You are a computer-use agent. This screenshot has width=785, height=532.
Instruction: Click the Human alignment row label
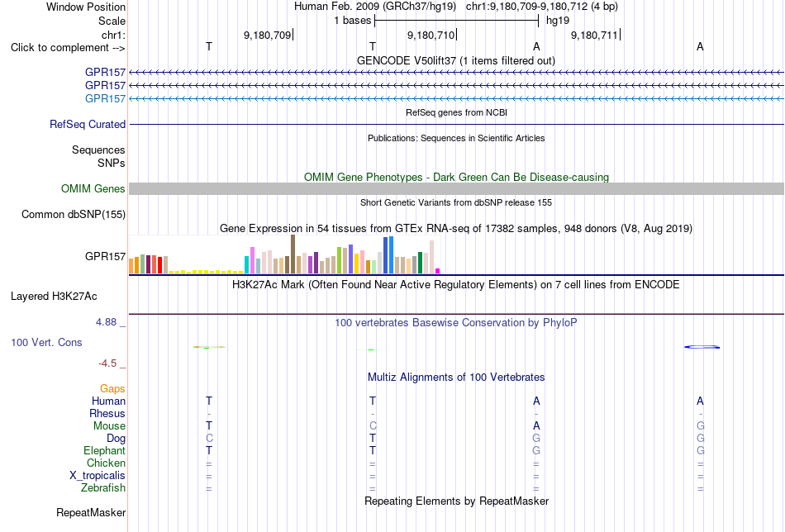click(x=108, y=401)
